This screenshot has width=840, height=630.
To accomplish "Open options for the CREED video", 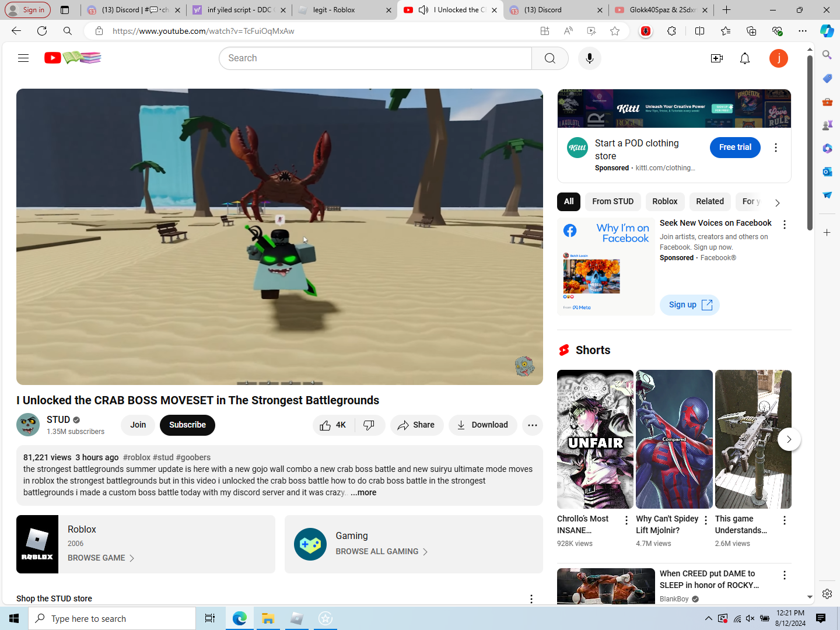I will pos(785,575).
